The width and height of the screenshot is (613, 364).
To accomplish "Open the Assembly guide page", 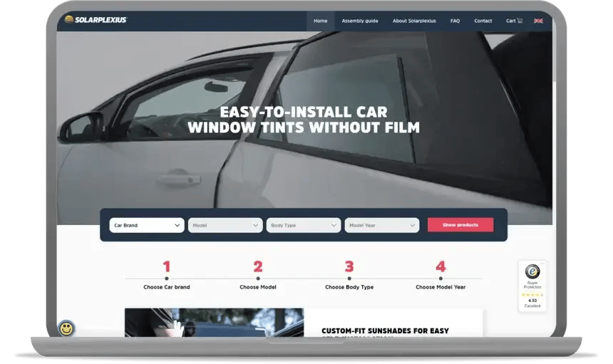I will [x=360, y=21].
